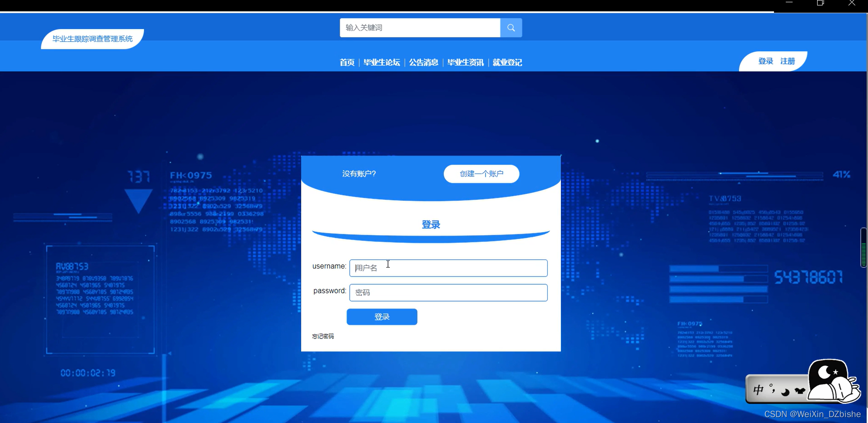Toggle the punctuation mode icon in IME bar
This screenshot has height=423, width=868.
[x=772, y=389]
